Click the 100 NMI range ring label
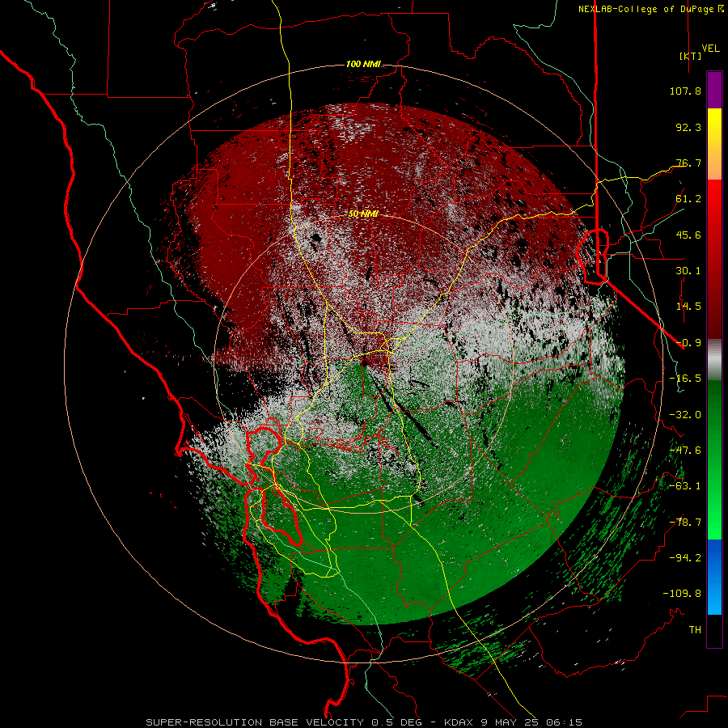 363,64
